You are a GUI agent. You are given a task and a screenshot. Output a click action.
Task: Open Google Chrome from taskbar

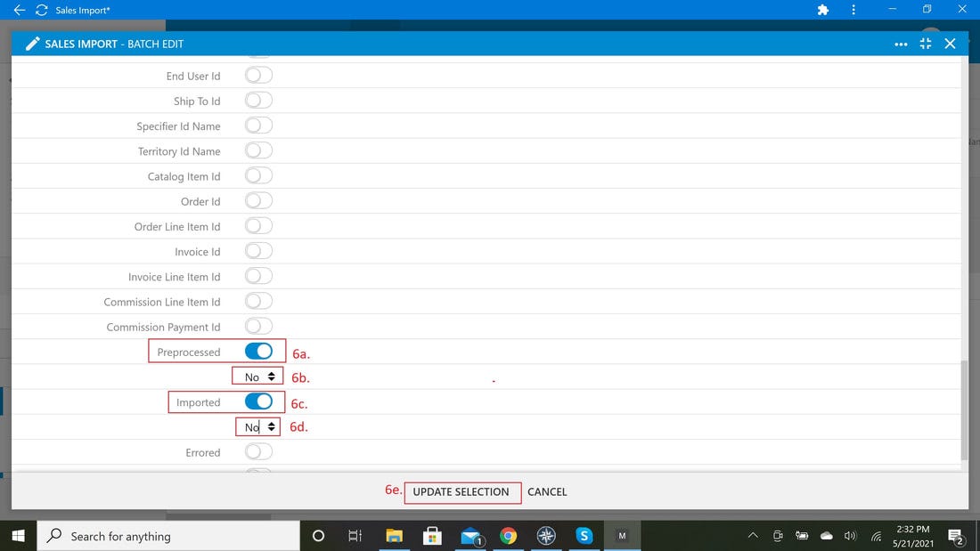point(508,536)
